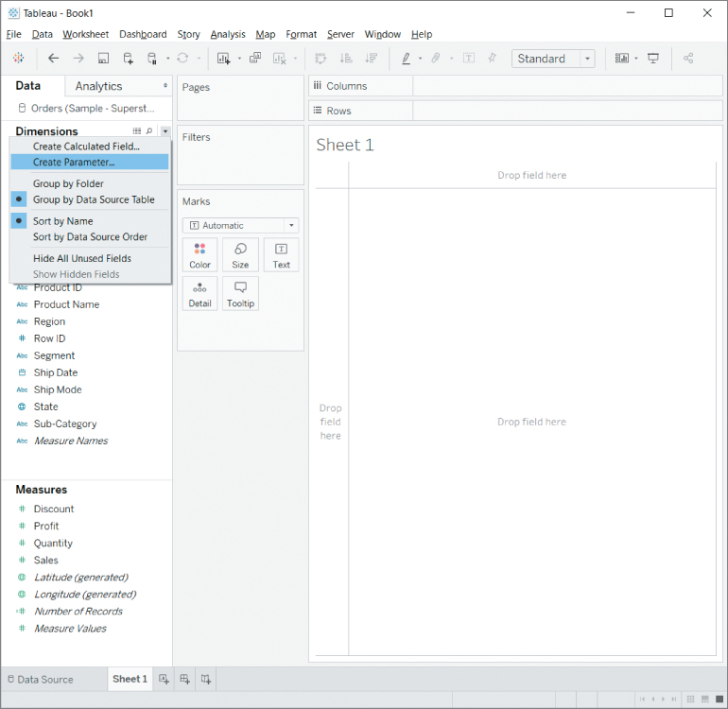Click the Columns shelf
Viewport: 728px width, 709px height.
tap(515, 86)
